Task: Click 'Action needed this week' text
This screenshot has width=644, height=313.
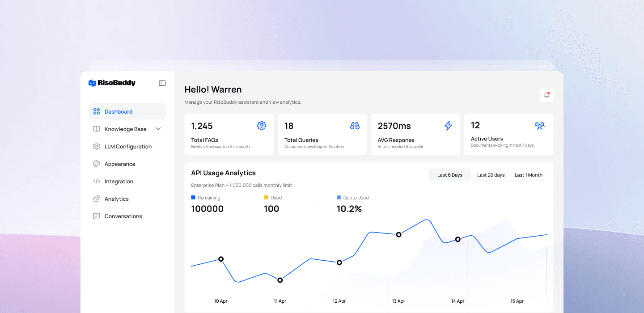Action: (x=400, y=147)
